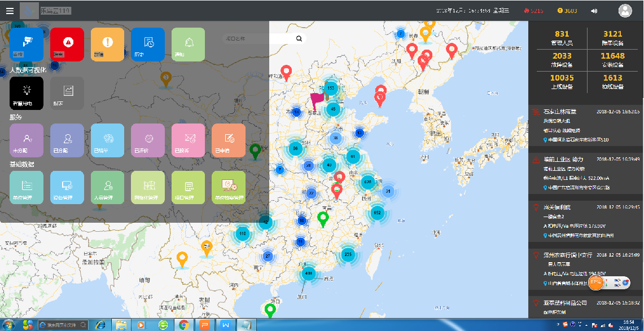
Task: Open the blue surveillance camera tile
Action: tap(27, 44)
